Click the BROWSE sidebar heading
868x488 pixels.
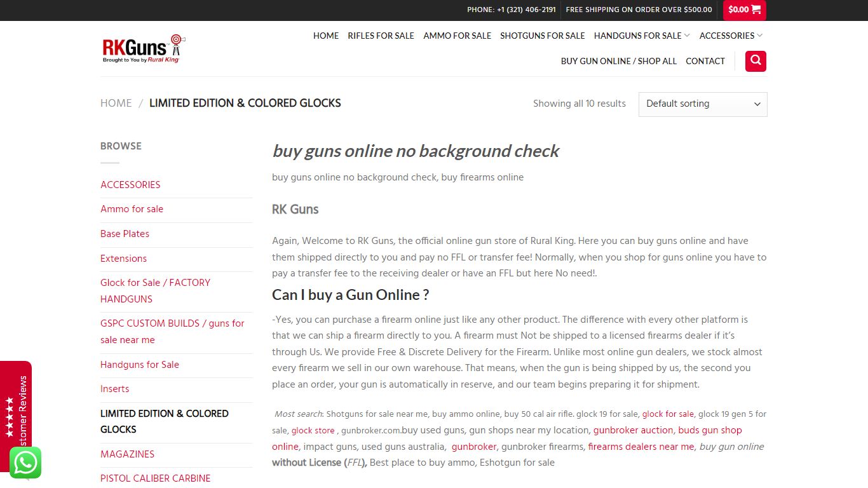coord(121,146)
